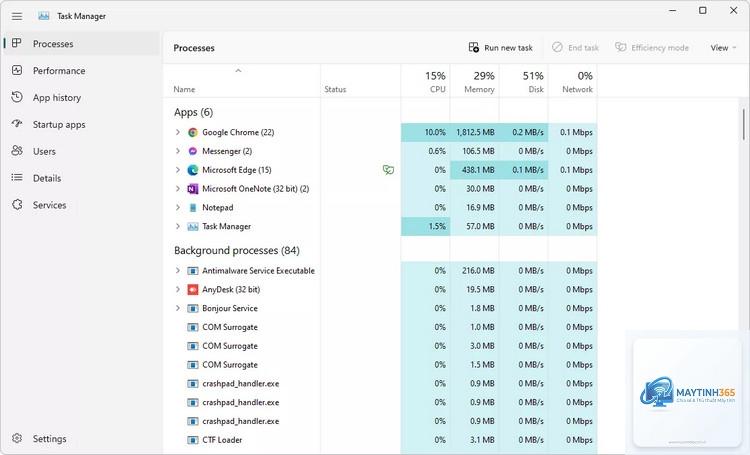
Task: Open the Users page
Action: click(x=82, y=151)
